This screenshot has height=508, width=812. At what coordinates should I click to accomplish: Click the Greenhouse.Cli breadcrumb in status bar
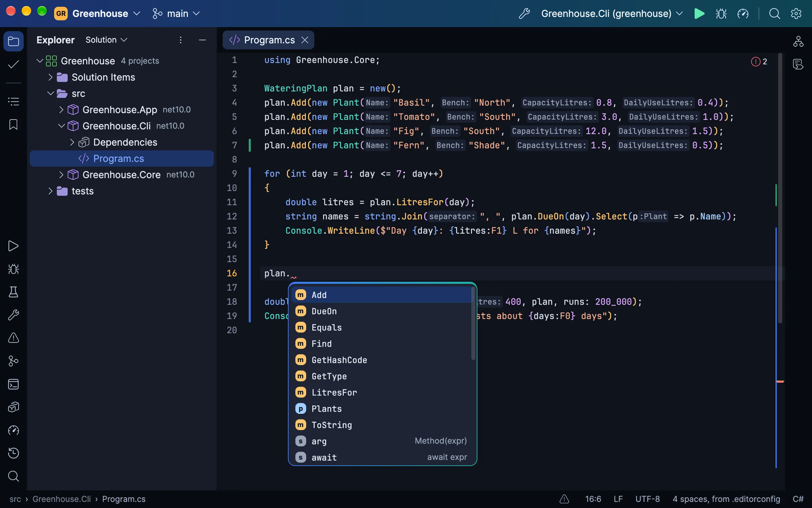[62, 499]
